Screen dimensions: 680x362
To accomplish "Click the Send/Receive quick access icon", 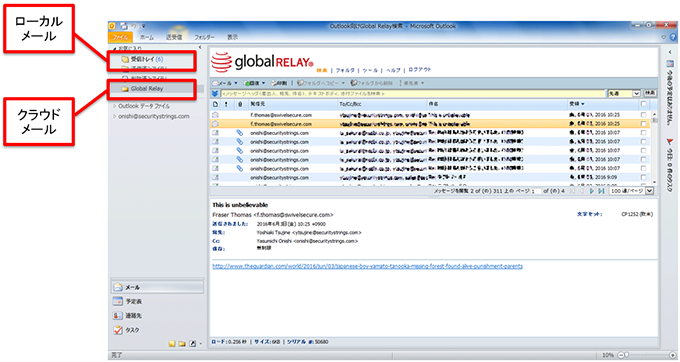I will [124, 26].
